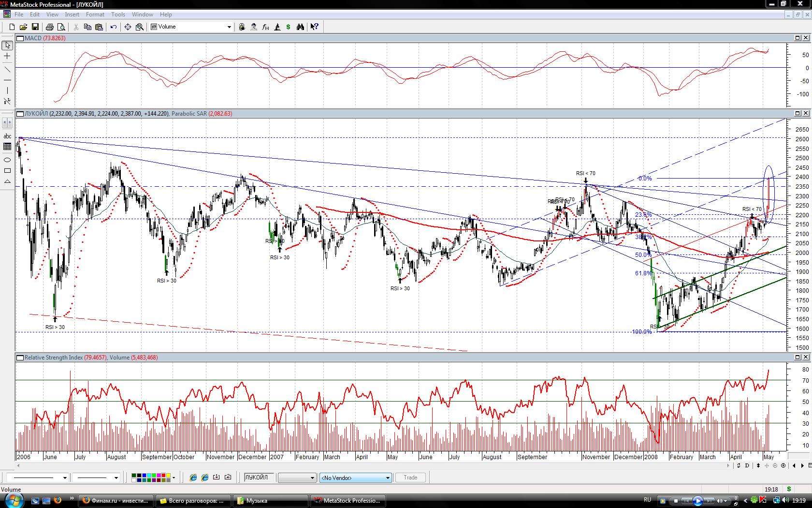Open the Indicator Builder f(x) icon
This screenshot has width=812, height=508.
tap(265, 27)
